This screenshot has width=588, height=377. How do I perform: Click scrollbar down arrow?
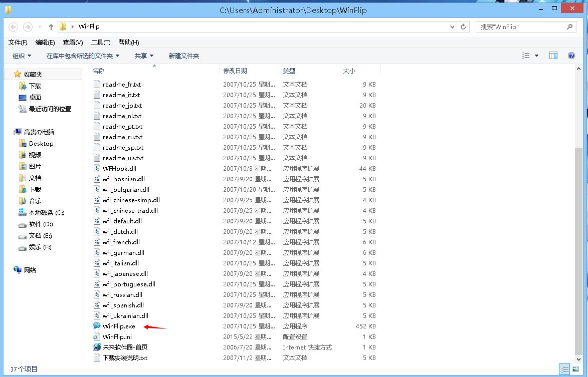pos(578,358)
